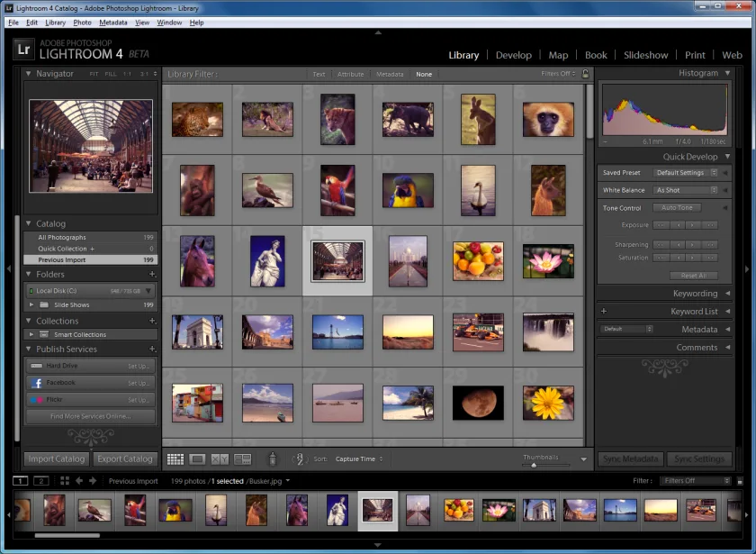Click the Import Catalog button
The width and height of the screenshot is (756, 554).
pyautogui.click(x=57, y=459)
